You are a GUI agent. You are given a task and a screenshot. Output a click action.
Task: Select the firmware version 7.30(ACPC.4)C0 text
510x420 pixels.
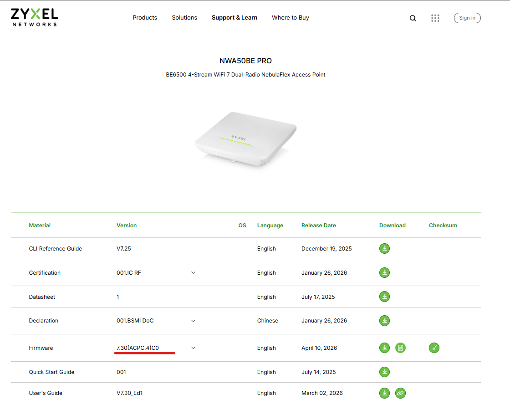[138, 348]
